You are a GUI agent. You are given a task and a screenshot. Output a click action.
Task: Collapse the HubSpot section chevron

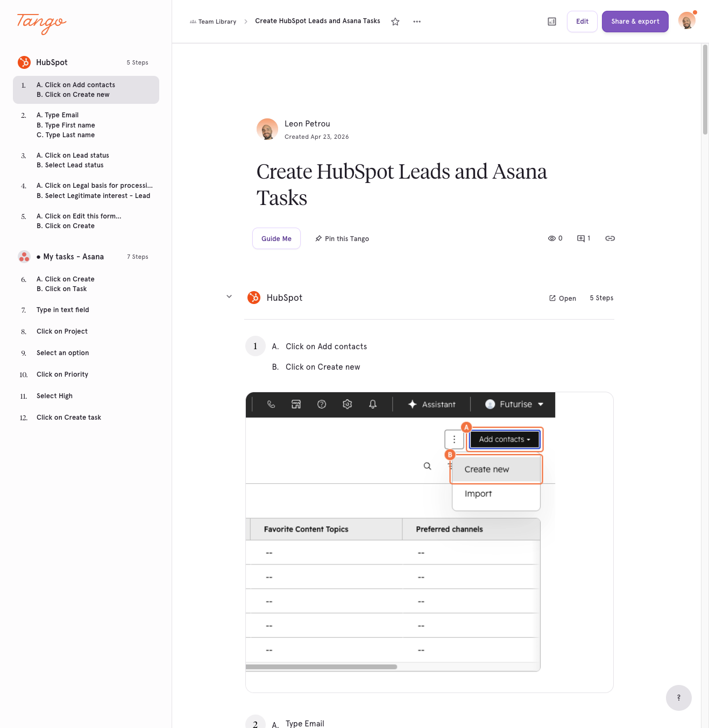(229, 296)
